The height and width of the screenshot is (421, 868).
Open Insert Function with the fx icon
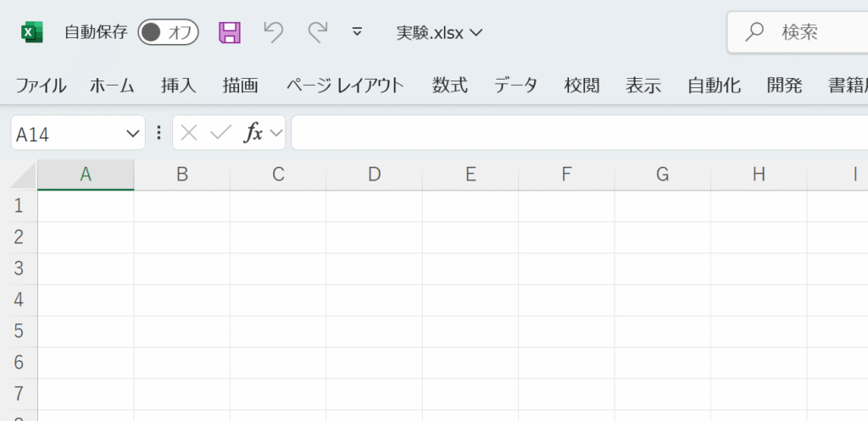coord(253,133)
